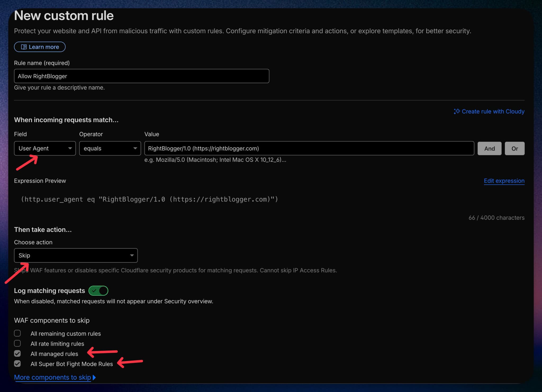Toggle Log matching requests switch
The width and height of the screenshot is (542, 392).
(98, 291)
